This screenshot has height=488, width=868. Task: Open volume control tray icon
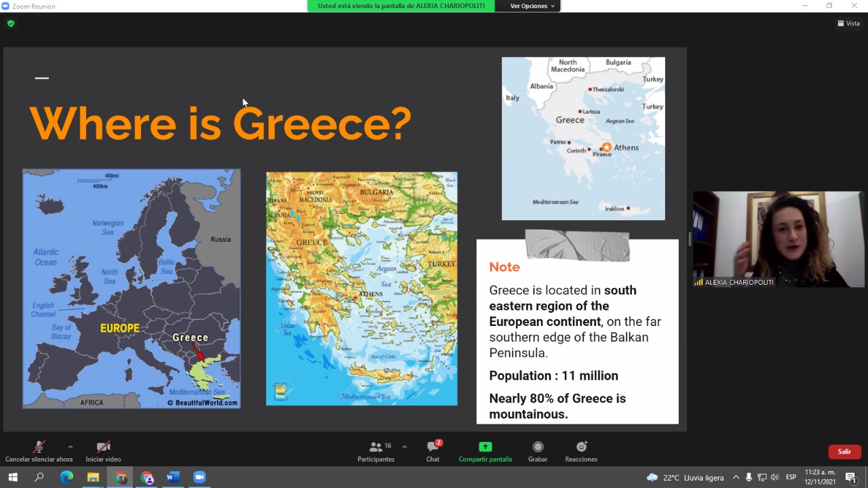(x=774, y=477)
